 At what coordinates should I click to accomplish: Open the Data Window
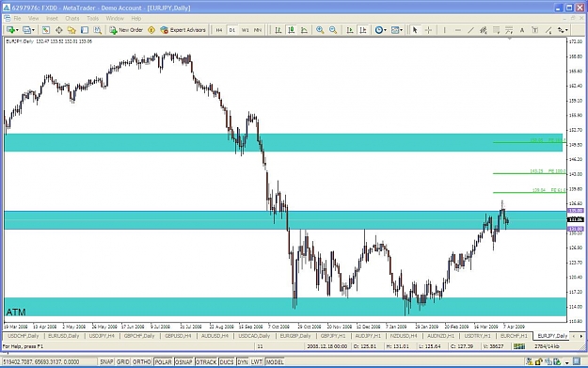pyautogui.click(x=59, y=30)
